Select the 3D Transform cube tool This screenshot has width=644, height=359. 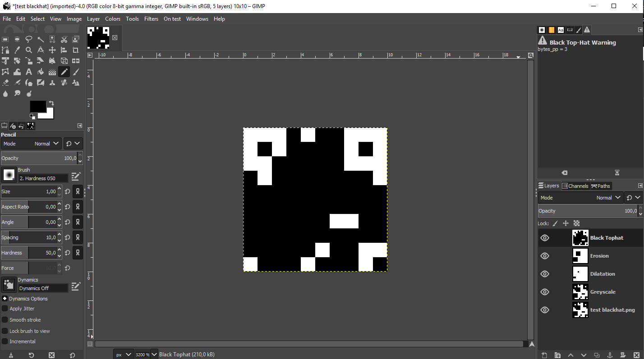64,61
